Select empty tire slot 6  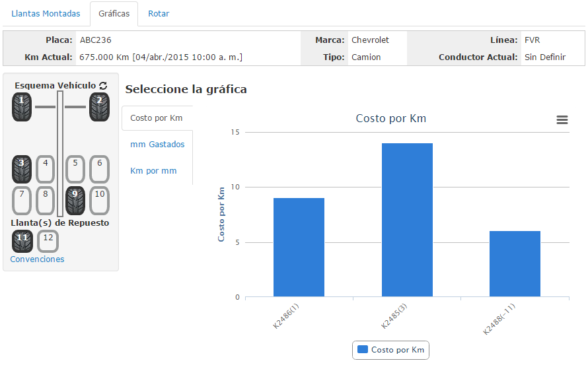coord(99,169)
